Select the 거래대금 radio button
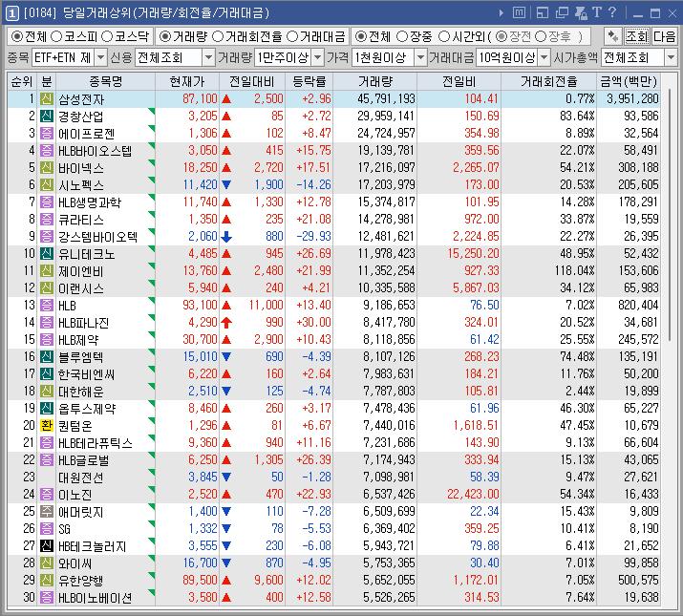This screenshot has height=616, width=683. coord(292,36)
